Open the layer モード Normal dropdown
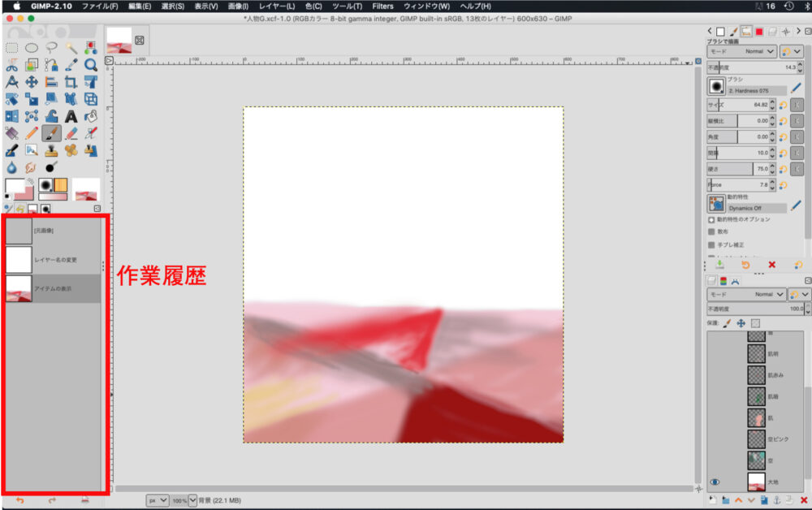812x510 pixels. [759, 295]
